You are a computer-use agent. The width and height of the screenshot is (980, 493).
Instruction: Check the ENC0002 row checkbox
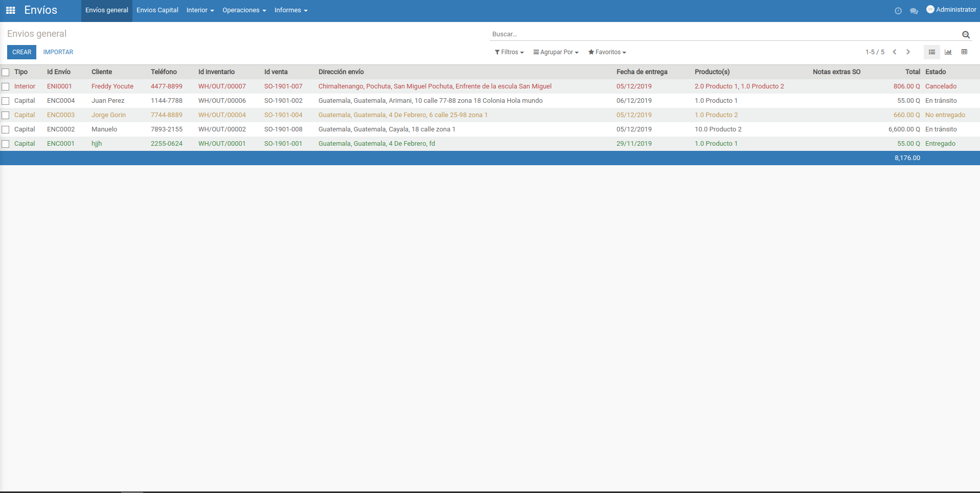(6, 129)
